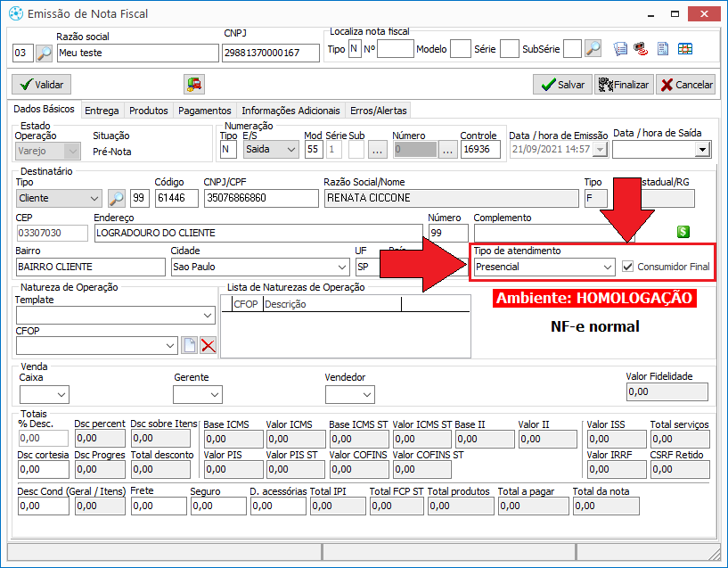Open the Destinatário Tipo Cliente dropdown
The image size is (728, 568).
(94, 198)
